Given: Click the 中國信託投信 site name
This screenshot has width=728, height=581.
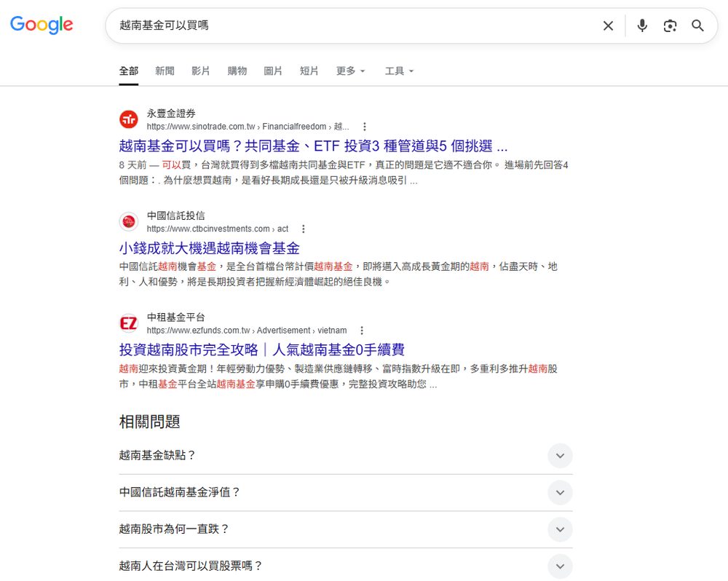Looking at the screenshot, I should tap(176, 216).
